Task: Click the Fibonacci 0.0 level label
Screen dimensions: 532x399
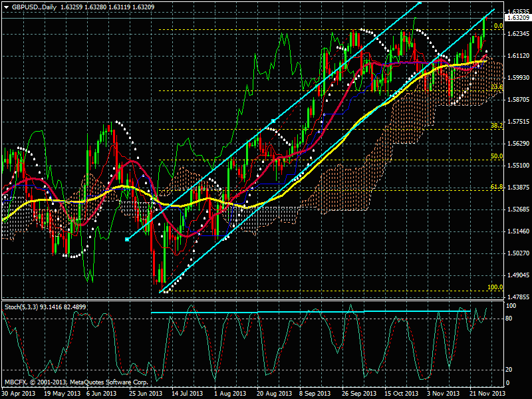Action: click(497, 25)
